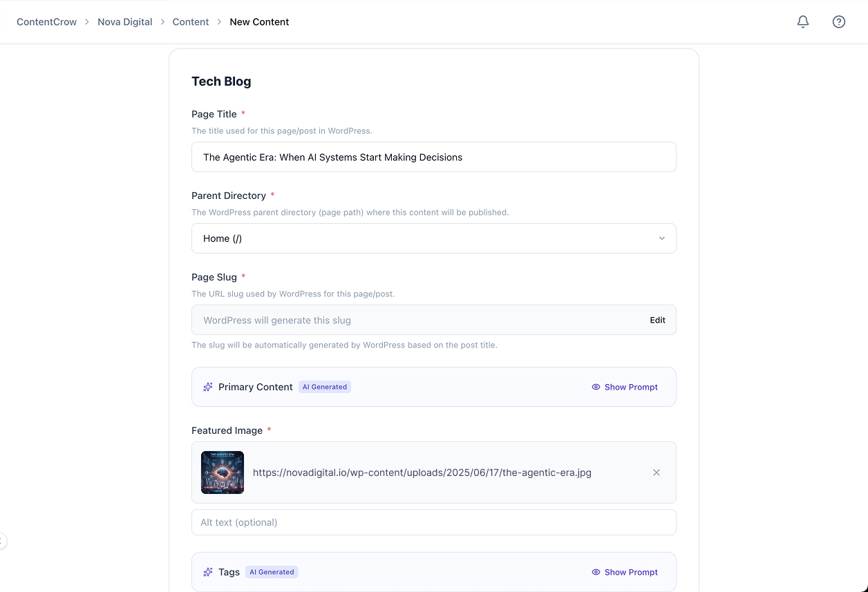Click the eye icon next to Primary Content's Show Prompt
The height and width of the screenshot is (592, 868).
click(596, 387)
